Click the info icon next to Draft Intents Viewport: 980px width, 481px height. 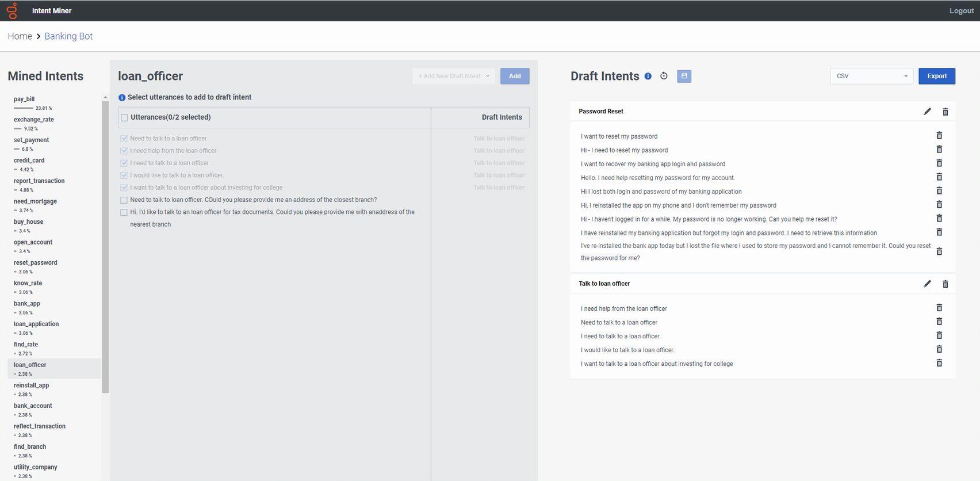pyautogui.click(x=648, y=77)
